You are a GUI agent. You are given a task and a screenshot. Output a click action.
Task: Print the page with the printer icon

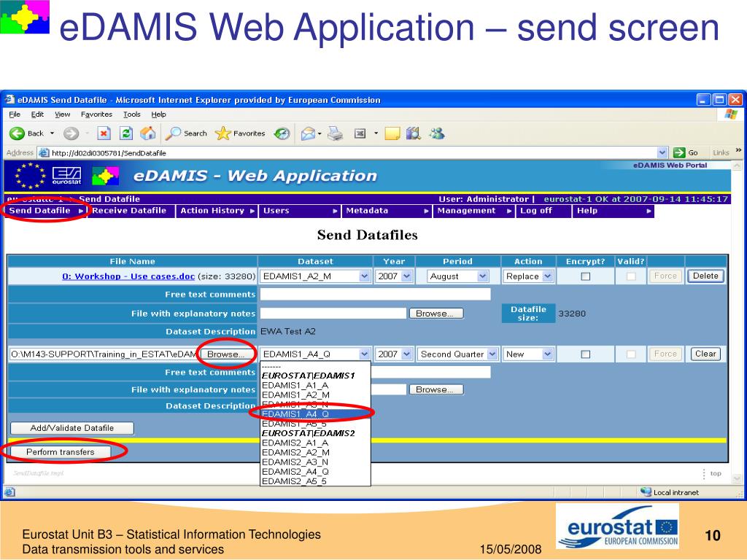(336, 133)
